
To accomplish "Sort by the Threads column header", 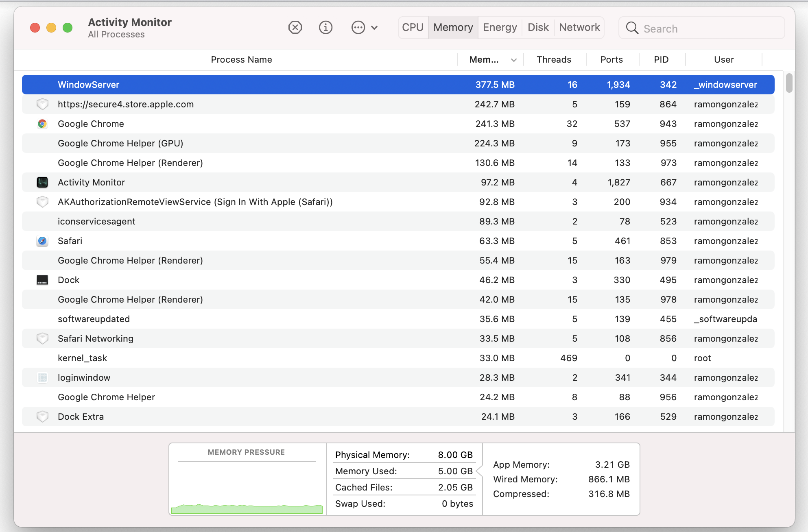I will 554,60.
